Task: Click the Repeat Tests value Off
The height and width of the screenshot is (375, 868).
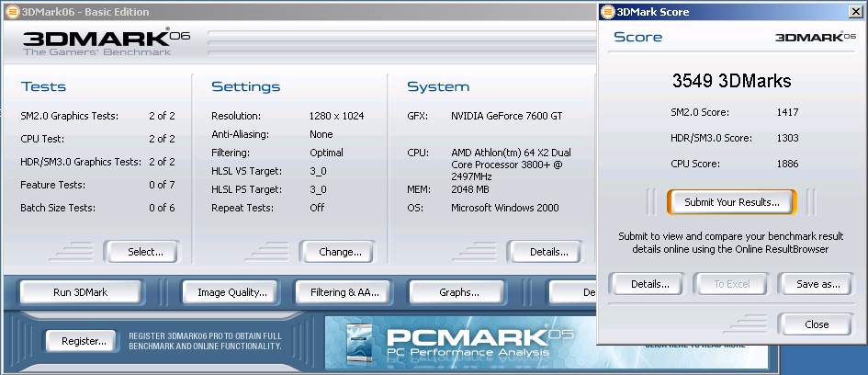Action: click(x=317, y=208)
